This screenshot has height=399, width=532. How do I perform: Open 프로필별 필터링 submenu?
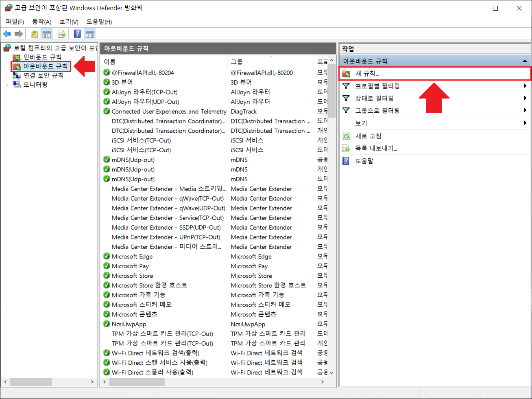pyautogui.click(x=434, y=86)
